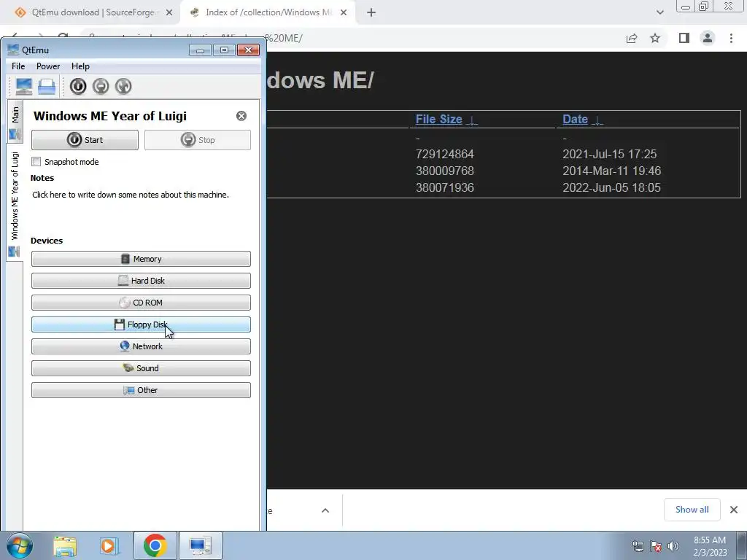Expand the Sound device settings
747x560 pixels.
click(141, 368)
